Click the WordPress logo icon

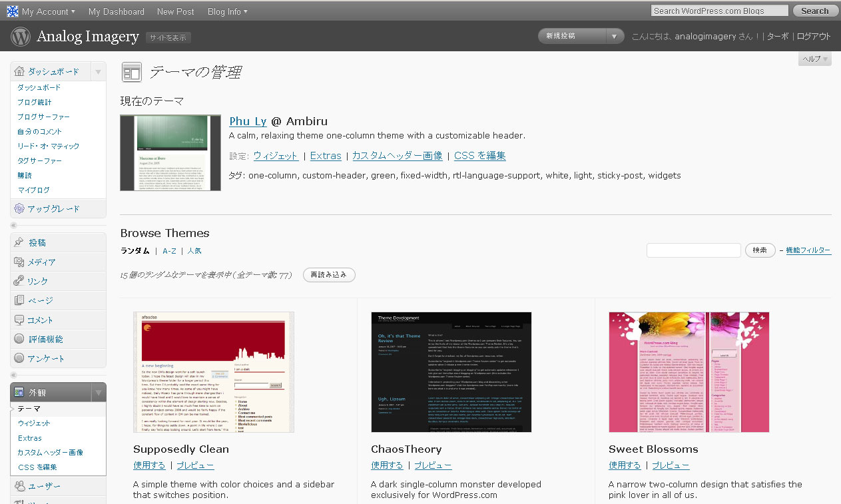21,37
